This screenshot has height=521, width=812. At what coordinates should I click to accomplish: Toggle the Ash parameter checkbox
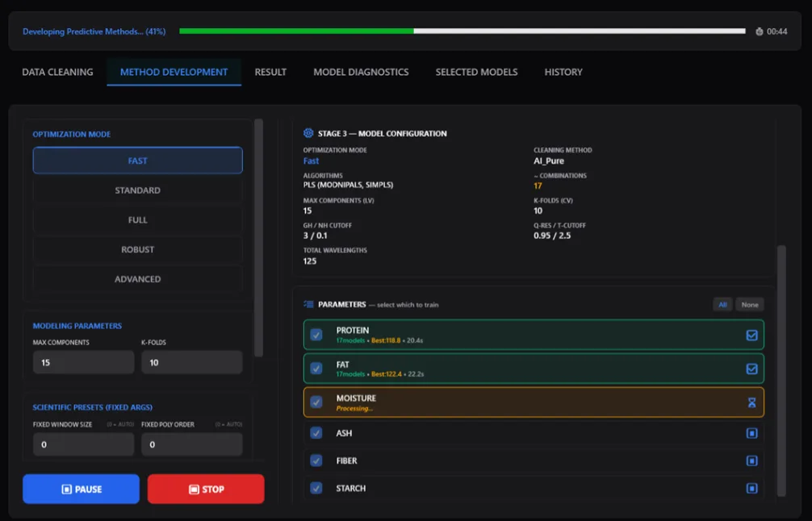316,432
